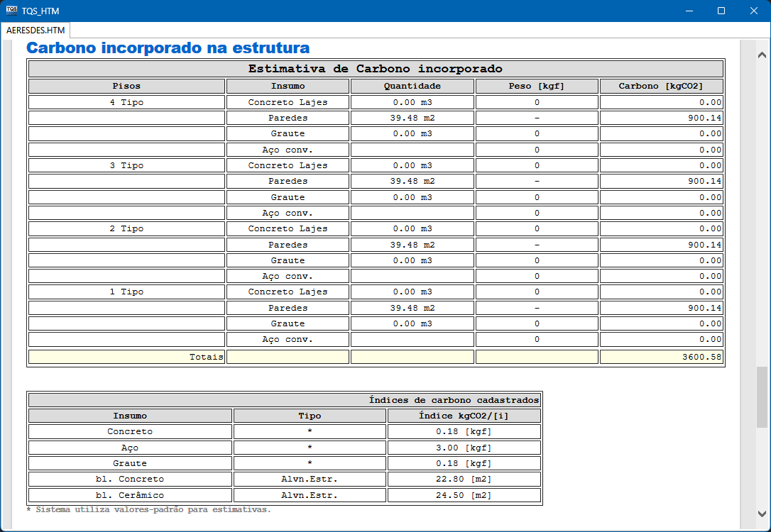Click the scroll up arrow of the scrollbar
Viewport: 771px width, 532px height.
click(762, 55)
